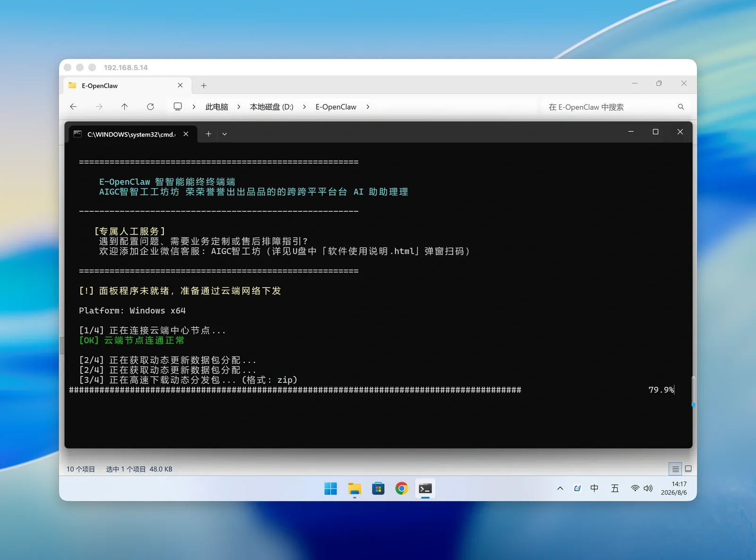Open Microsoft Store from taskbar
This screenshot has height=560, width=756.
[x=378, y=488]
